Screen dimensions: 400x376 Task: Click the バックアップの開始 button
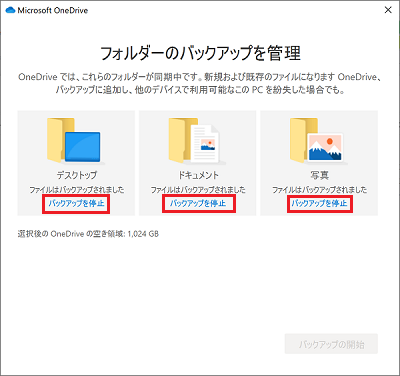331,344
